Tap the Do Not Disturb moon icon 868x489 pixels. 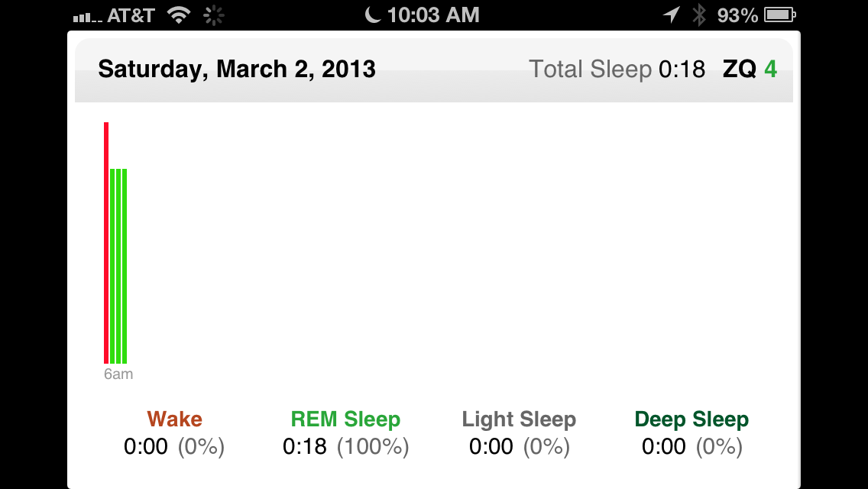click(x=373, y=15)
